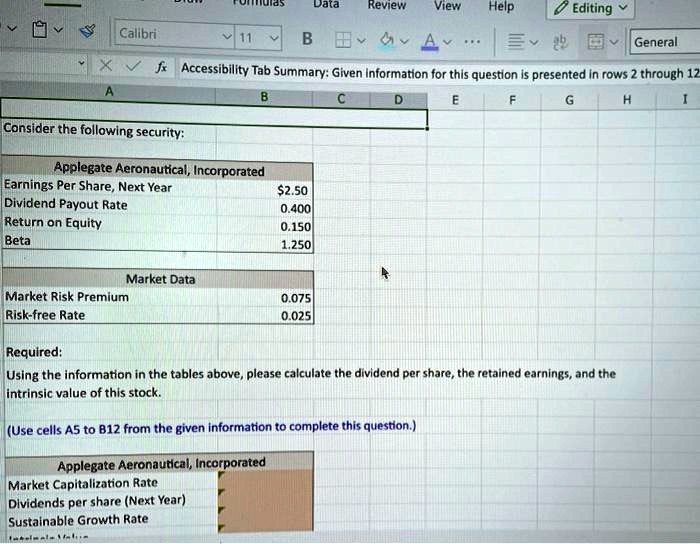Select column B header
The height and width of the screenshot is (544, 700).
coord(264,96)
